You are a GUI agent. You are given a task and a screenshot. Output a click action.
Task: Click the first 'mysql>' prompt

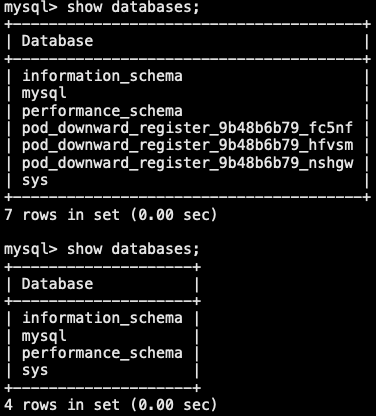point(31,7)
